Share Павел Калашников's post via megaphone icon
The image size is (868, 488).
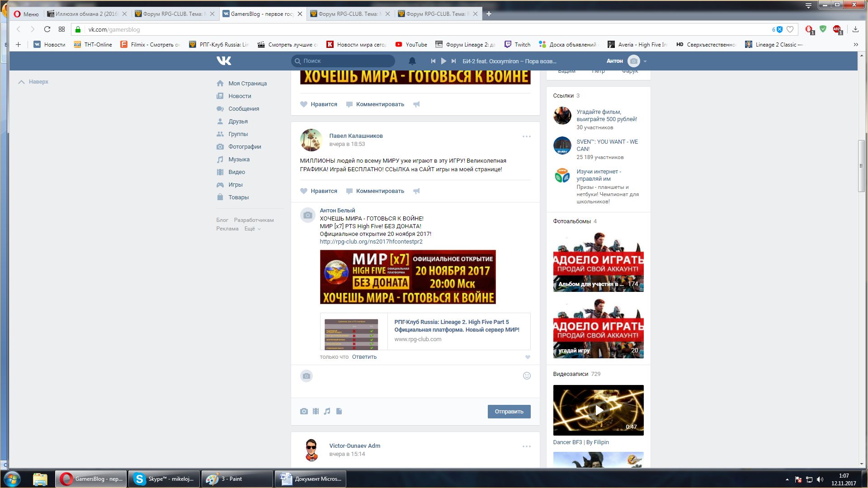tap(416, 191)
